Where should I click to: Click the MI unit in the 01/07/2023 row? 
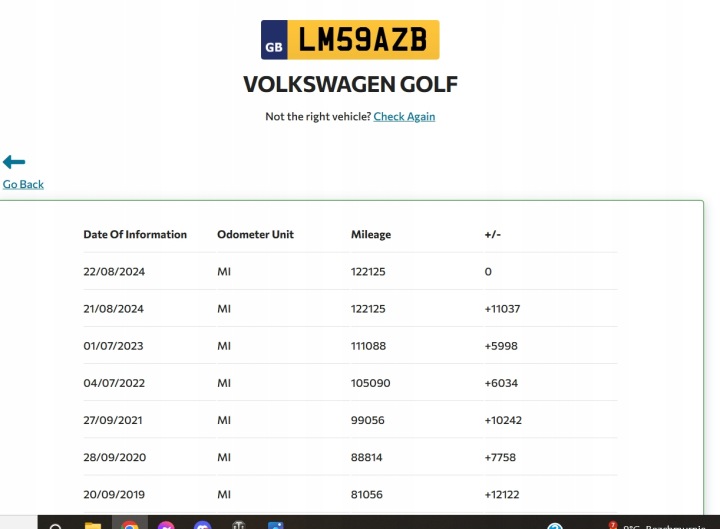pyautogui.click(x=224, y=346)
